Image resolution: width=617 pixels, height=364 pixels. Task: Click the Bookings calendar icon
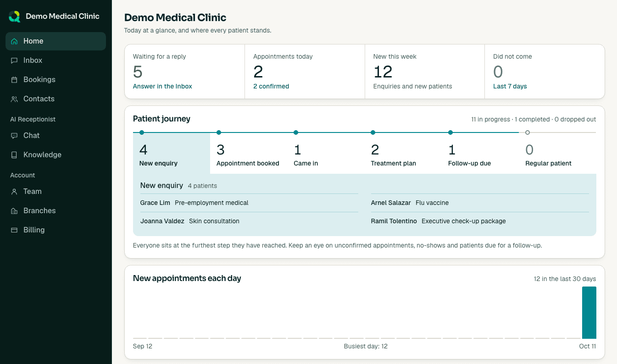[x=14, y=80]
